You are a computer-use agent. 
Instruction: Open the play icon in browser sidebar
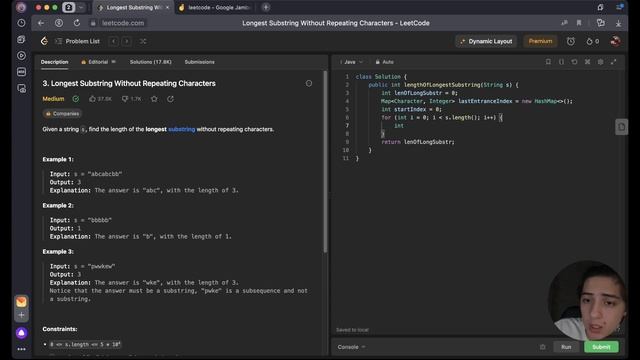pyautogui.click(x=22, y=56)
